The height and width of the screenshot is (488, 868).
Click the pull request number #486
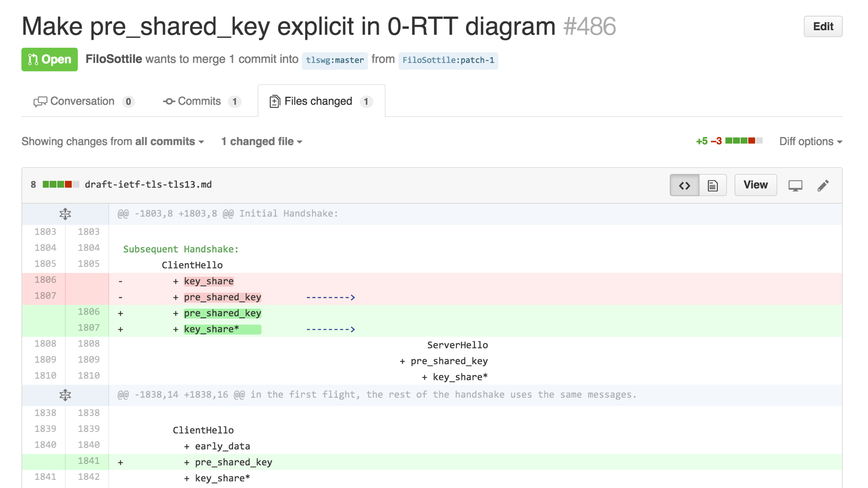coord(590,26)
